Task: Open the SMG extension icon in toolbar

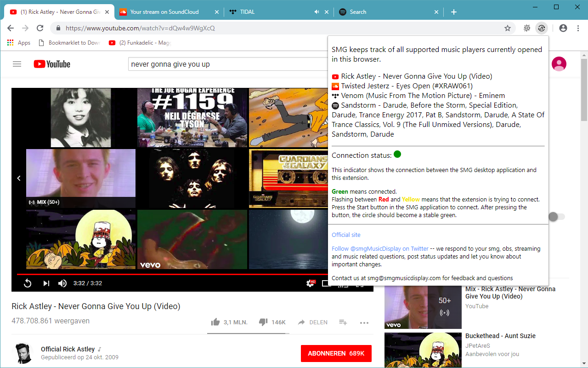Action: 542,28
